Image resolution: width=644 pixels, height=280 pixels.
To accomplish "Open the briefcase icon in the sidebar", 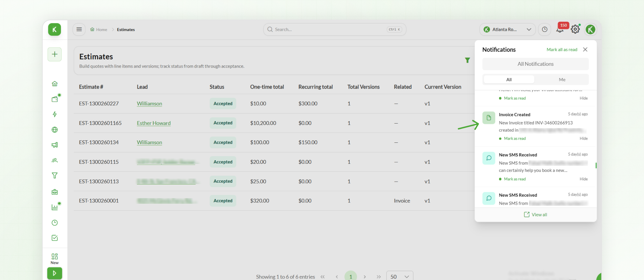I will (x=55, y=192).
